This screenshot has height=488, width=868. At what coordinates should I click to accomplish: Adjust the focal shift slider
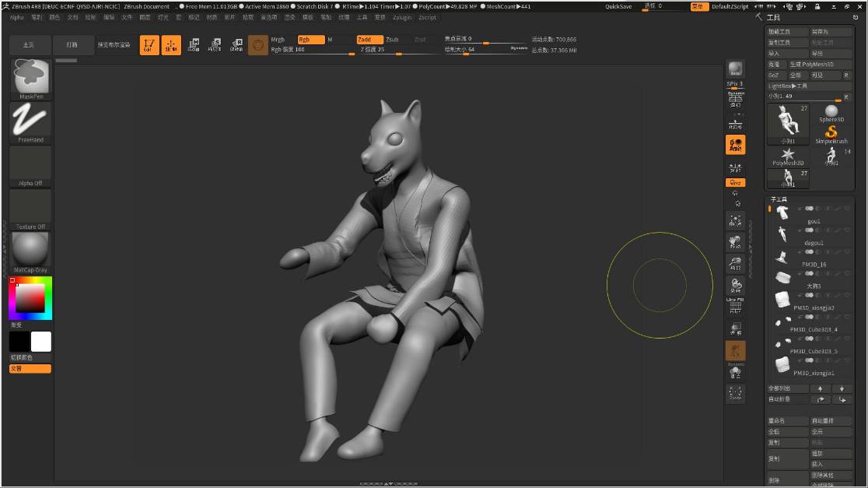click(x=485, y=40)
